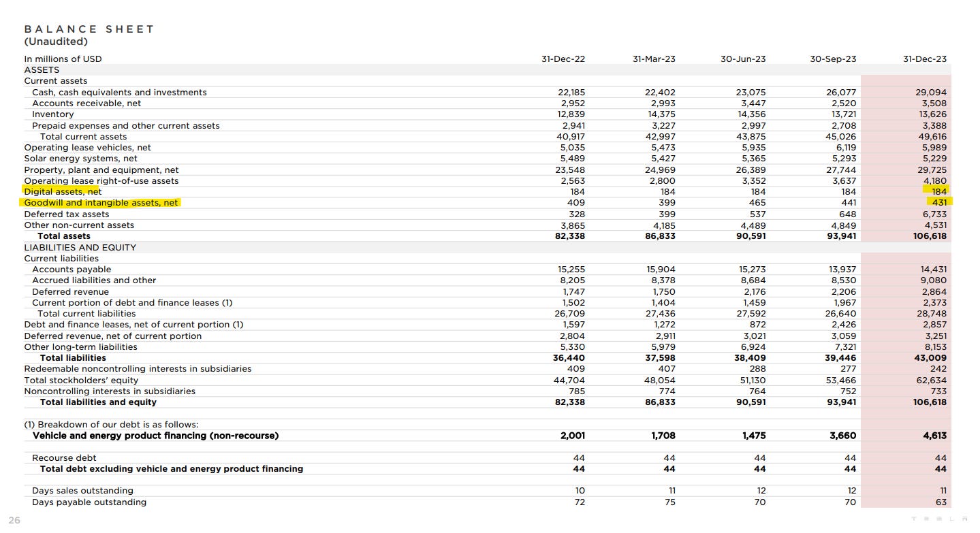The height and width of the screenshot is (533, 980).
Task: Click total current assets value 49,616
Action: click(932, 137)
